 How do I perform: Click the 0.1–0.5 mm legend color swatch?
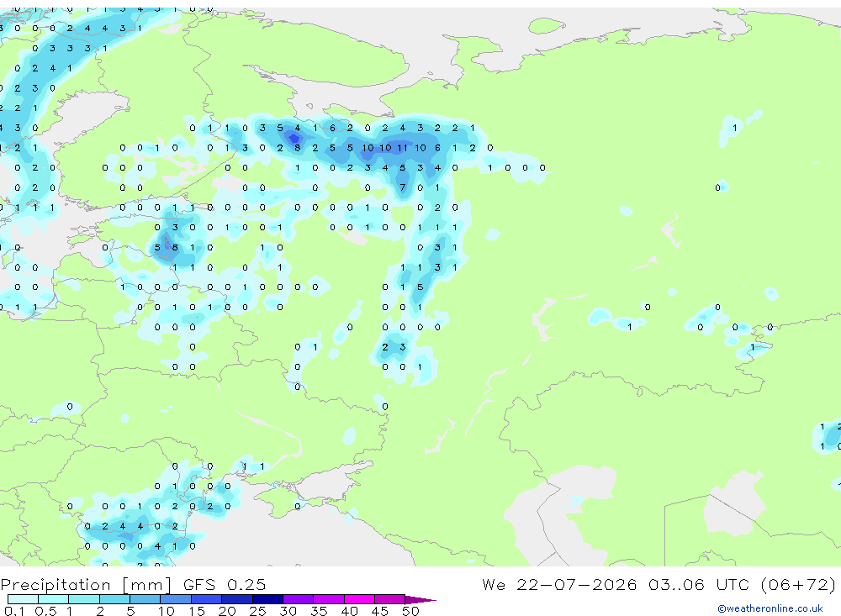click(x=23, y=599)
